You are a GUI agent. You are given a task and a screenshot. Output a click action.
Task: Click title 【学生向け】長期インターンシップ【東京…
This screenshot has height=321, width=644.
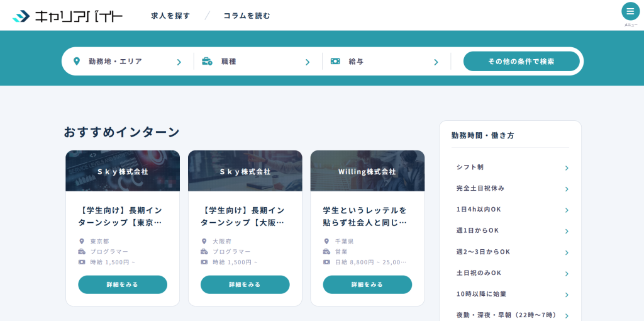[x=120, y=217]
